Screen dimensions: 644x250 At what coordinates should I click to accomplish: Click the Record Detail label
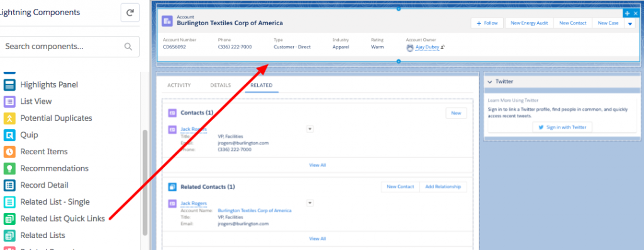(x=45, y=185)
